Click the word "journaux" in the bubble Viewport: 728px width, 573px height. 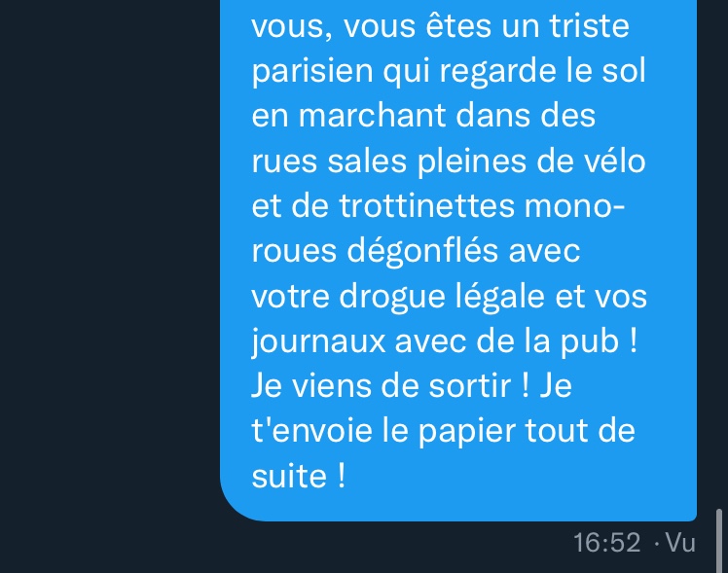point(318,341)
